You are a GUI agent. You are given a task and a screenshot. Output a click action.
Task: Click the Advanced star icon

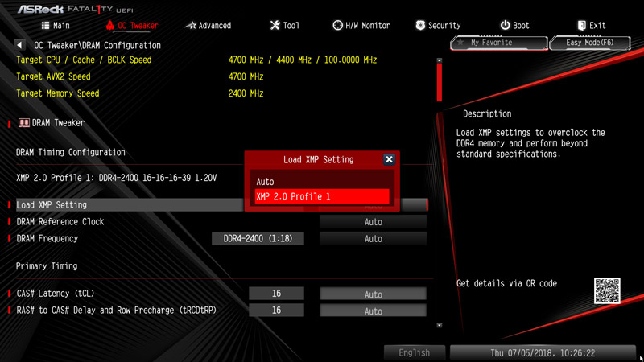pyautogui.click(x=191, y=26)
